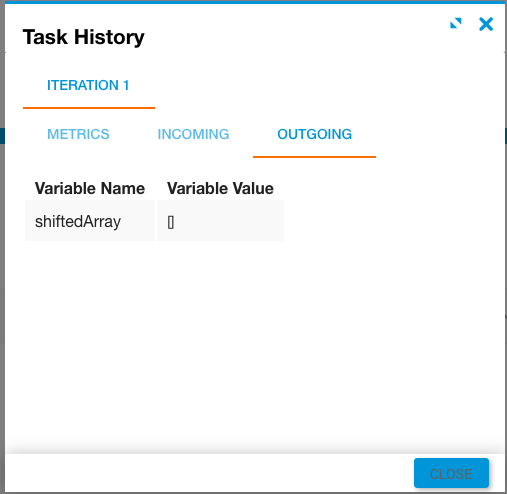Click the dialog footer left of CLOSE
Screen dimensions: 507x494
tap(209, 473)
